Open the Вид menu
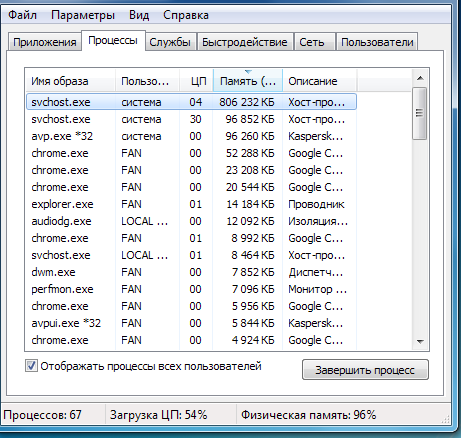This screenshot has height=438, width=461. 139,15
